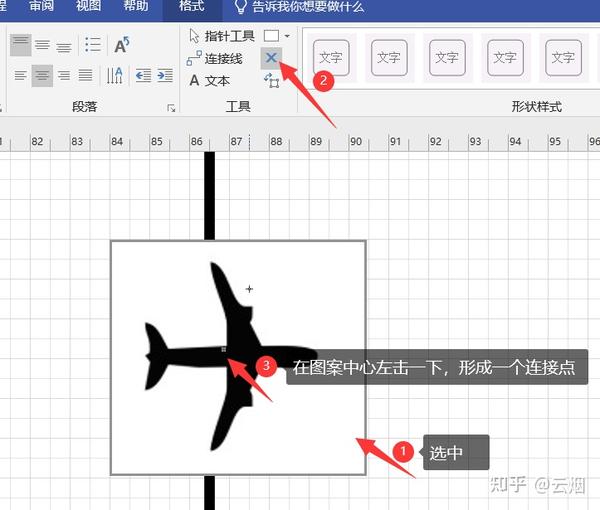Open the 帮助 tab
Viewport: 600px width, 510px height.
[136, 6]
